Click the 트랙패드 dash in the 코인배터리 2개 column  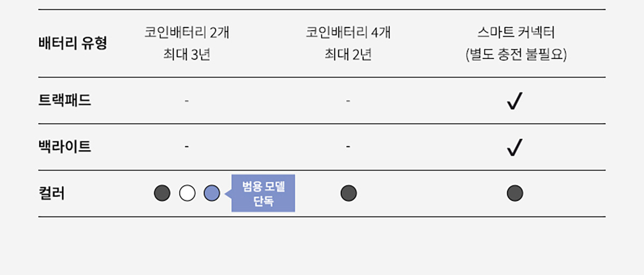coord(186,100)
